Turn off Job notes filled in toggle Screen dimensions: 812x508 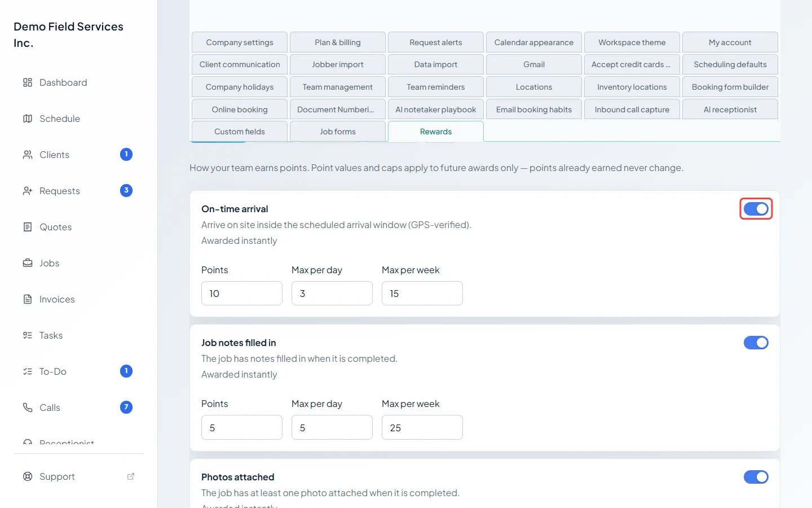pos(756,343)
